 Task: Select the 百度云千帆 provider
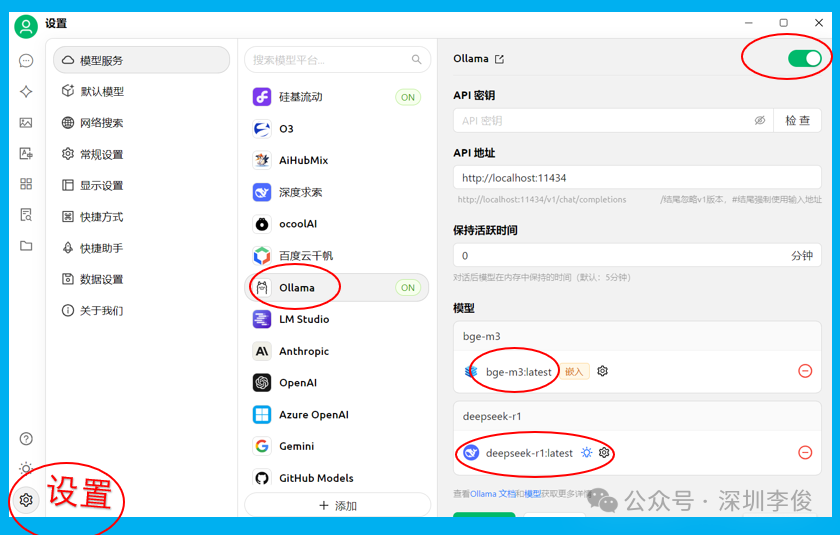(x=337, y=255)
